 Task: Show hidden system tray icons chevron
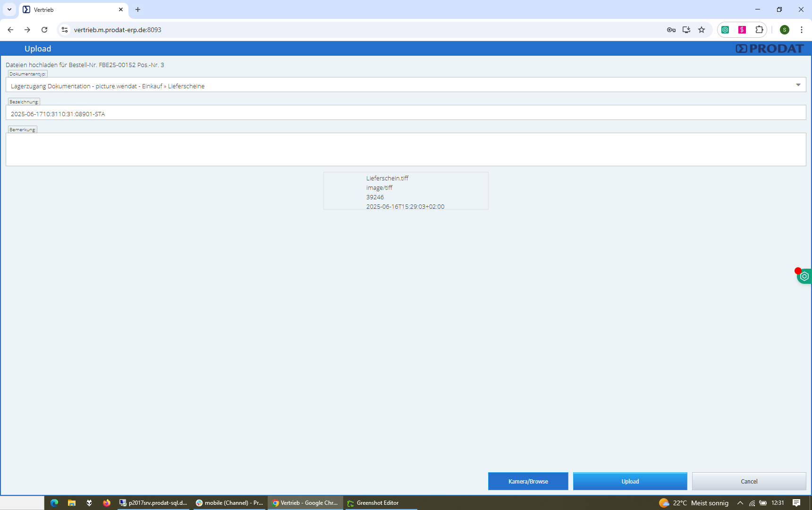pos(740,503)
